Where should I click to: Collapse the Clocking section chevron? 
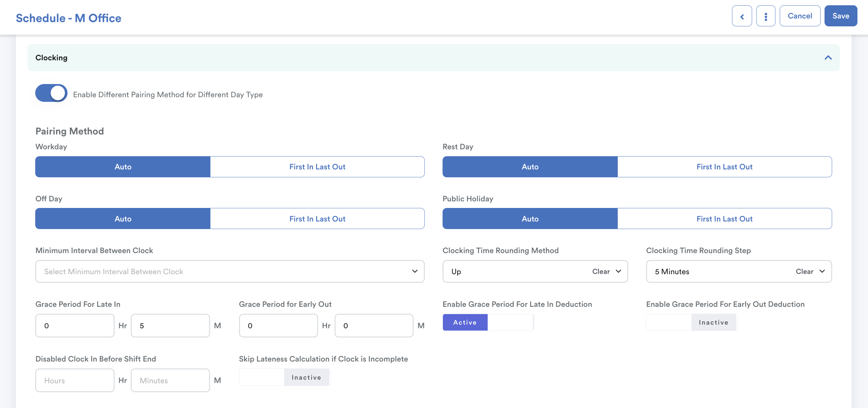click(x=827, y=58)
